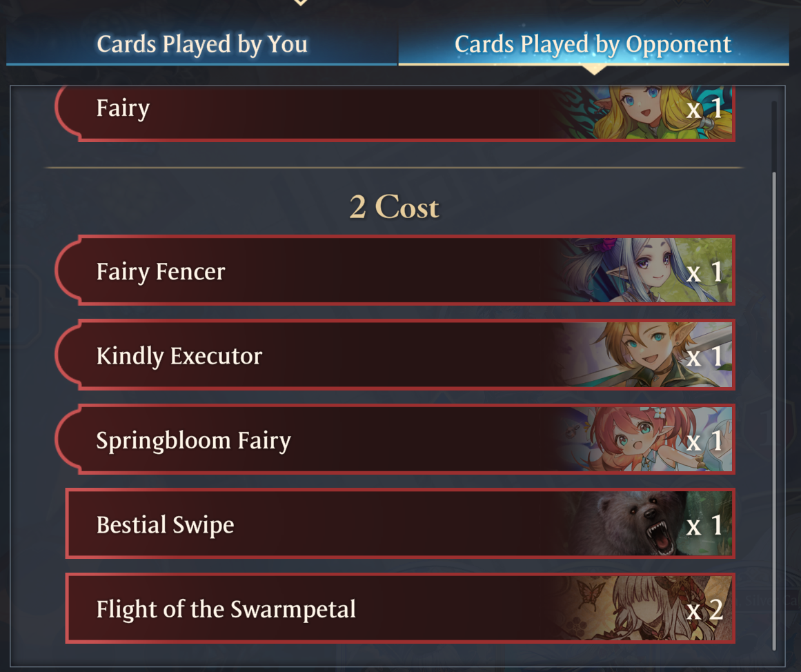
Task: Open the Fairy Fencer card entry
Action: coord(395,270)
